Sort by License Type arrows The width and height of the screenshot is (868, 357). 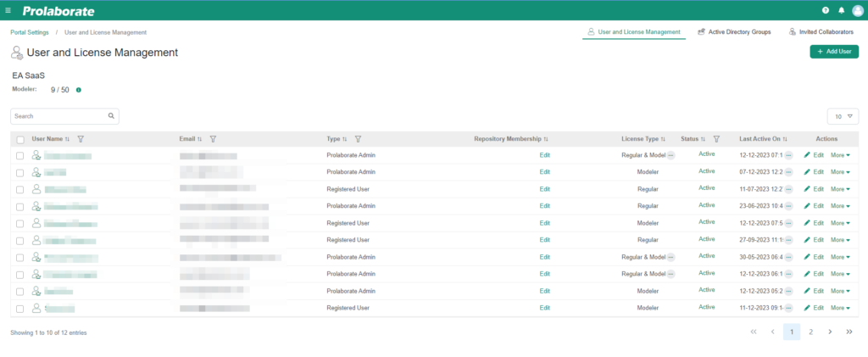[x=663, y=139]
